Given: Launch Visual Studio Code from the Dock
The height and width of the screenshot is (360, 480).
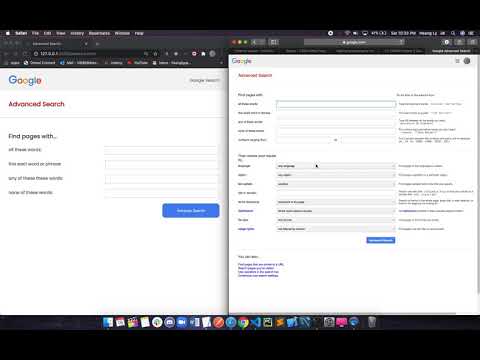Looking at the screenshot, I should pos(255,322).
